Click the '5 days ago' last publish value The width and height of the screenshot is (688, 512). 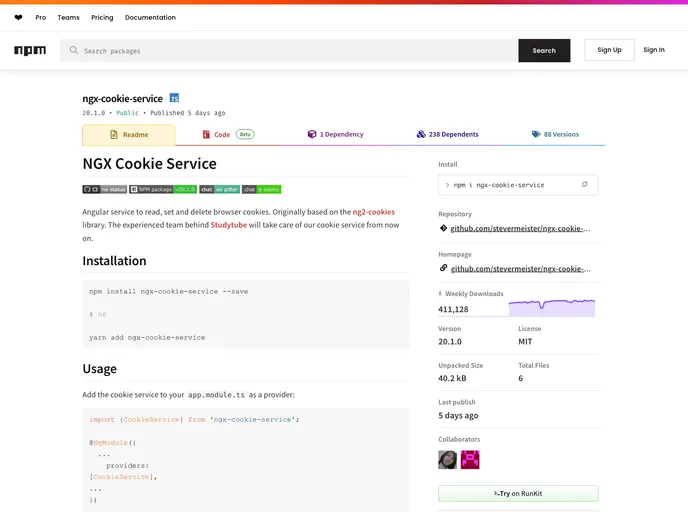click(x=458, y=415)
